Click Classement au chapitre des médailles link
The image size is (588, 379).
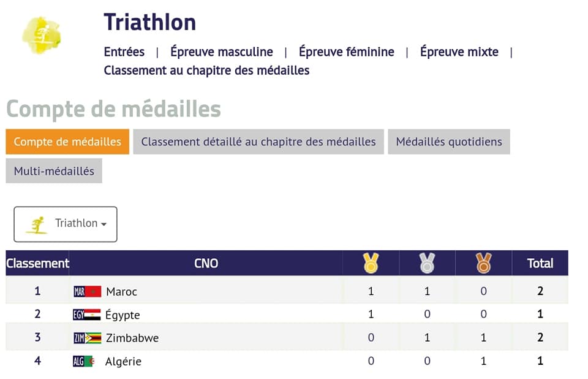(x=206, y=71)
